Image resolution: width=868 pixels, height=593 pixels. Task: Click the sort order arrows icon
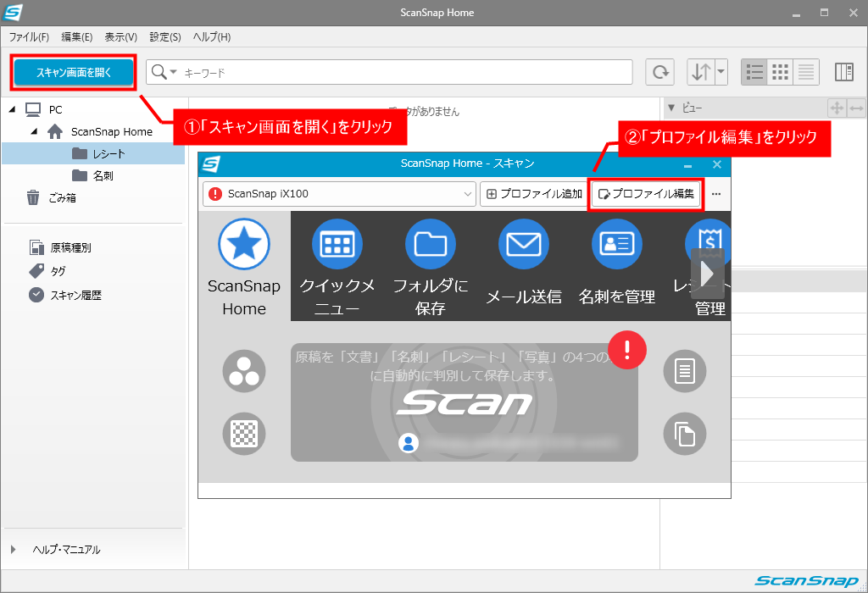tap(701, 72)
